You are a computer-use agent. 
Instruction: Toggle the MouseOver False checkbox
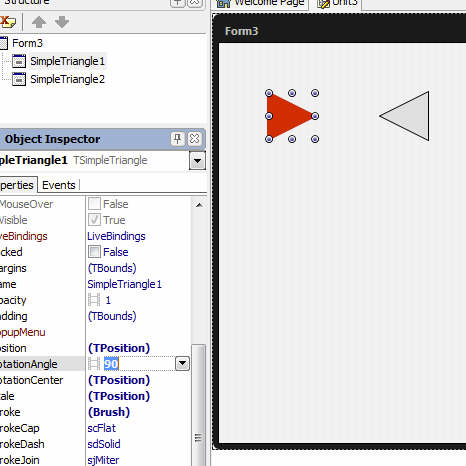point(94,204)
